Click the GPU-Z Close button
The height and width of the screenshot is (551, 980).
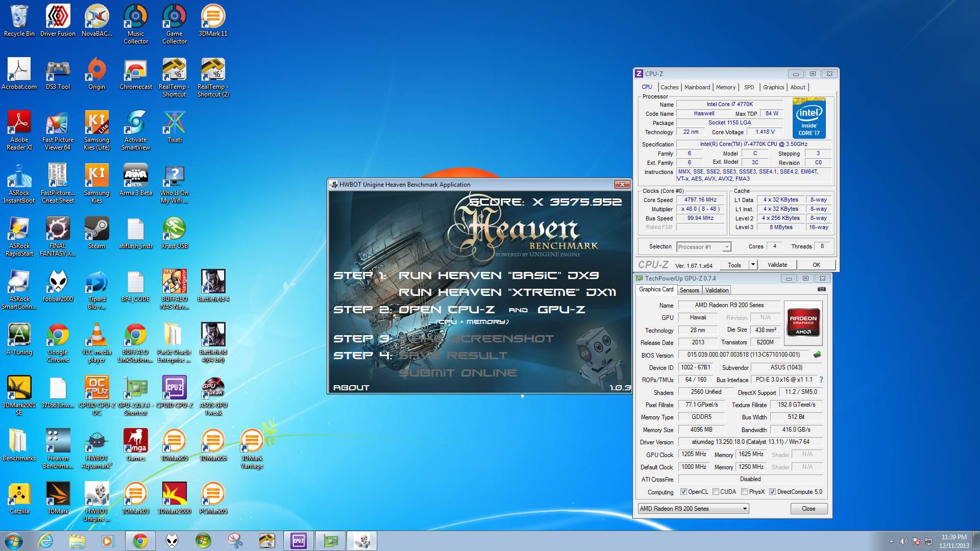(x=808, y=509)
